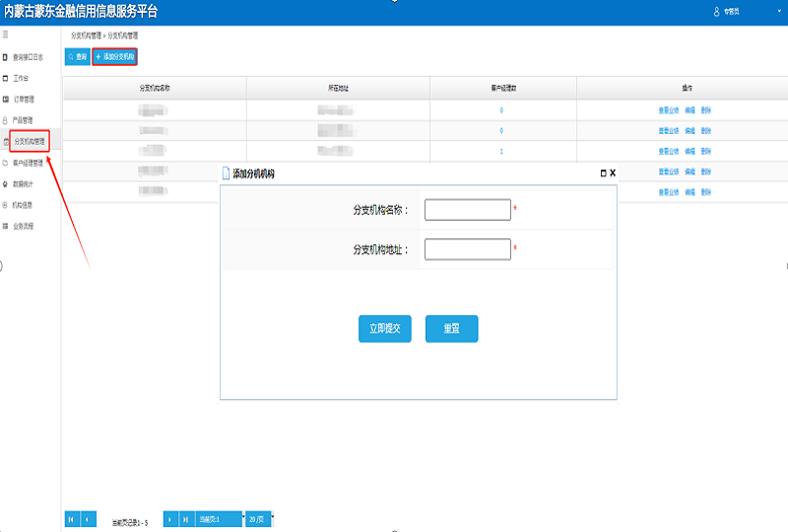The width and height of the screenshot is (788, 532).
Task: Focus the 分支机构名称 input field
Action: click(467, 210)
